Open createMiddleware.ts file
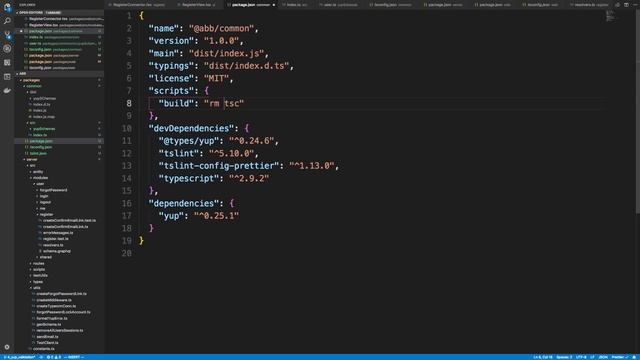 point(54,300)
